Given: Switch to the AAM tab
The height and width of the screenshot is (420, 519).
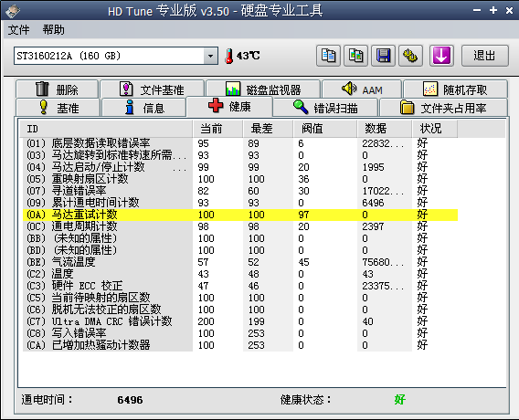Looking at the screenshot, I should 362,89.
